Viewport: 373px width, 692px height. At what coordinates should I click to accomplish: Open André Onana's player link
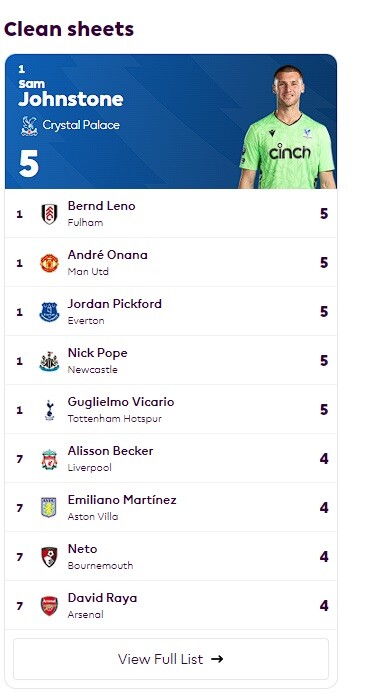[108, 255]
